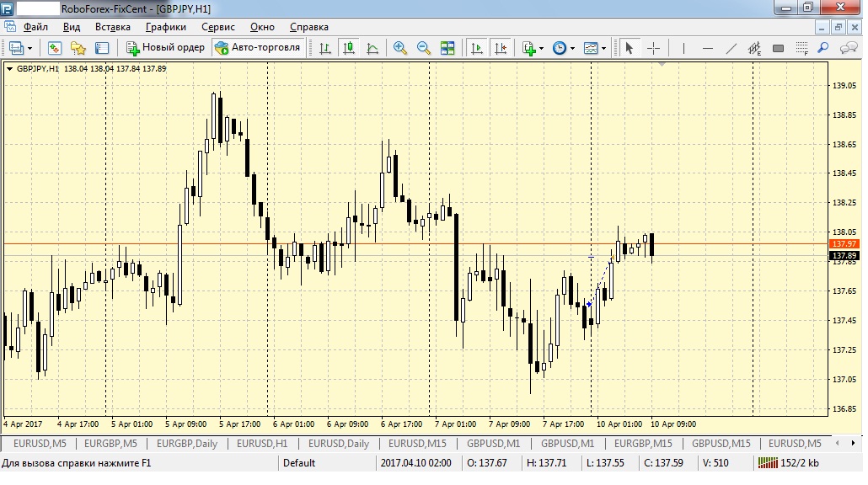Click chart shift triangle marker at chart top
This screenshot has height=485, width=868.
point(662,65)
